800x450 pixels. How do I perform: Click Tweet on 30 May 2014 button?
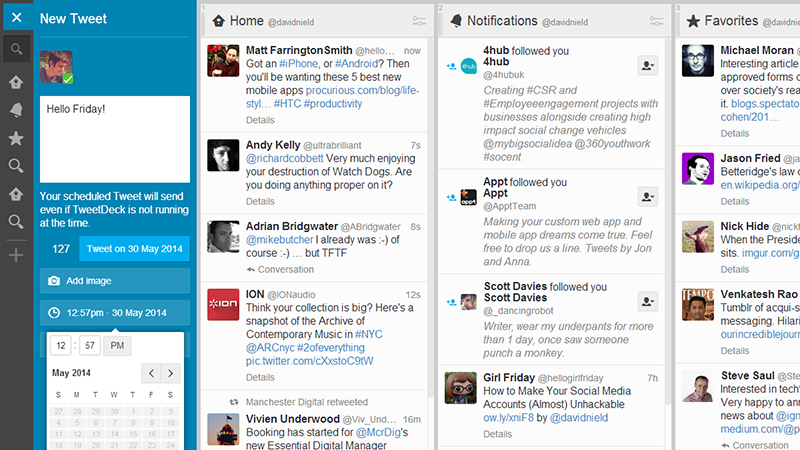point(134,249)
